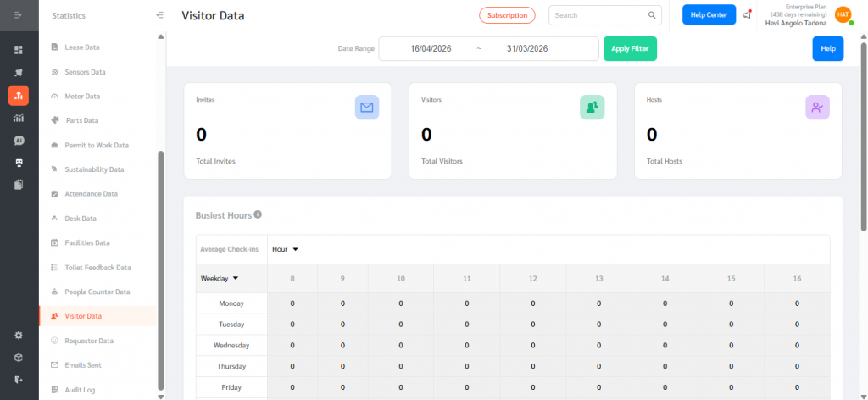The image size is (868, 400).
Task: Open settings gear icon in sidebar
Action: pos(19,335)
